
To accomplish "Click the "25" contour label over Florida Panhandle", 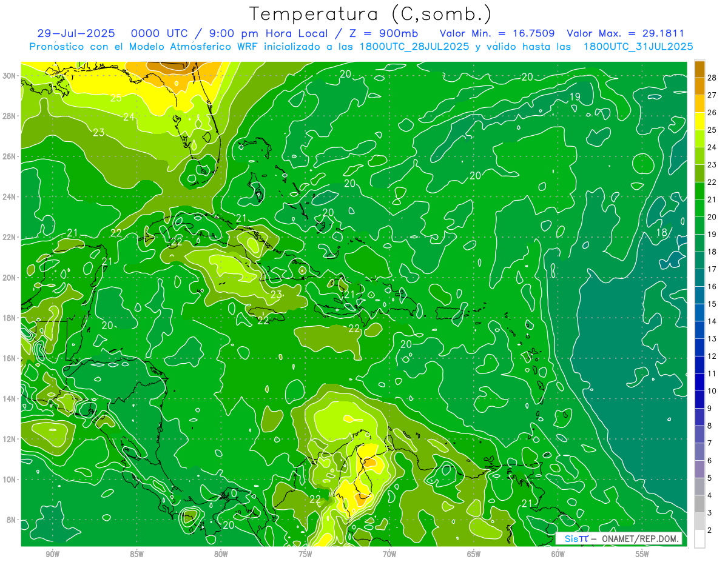I will [x=116, y=98].
